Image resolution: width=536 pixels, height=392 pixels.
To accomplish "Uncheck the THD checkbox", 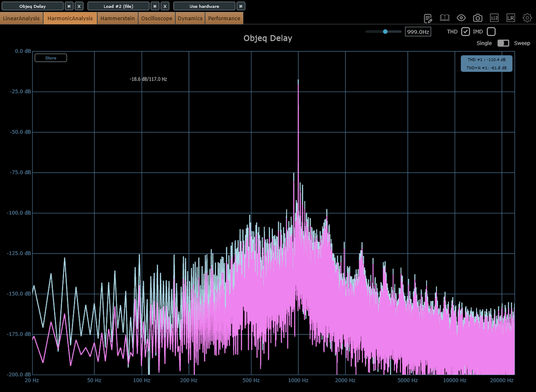I will coord(465,32).
